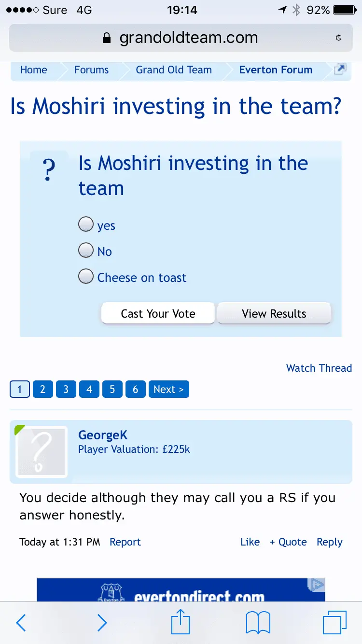Viewport: 362px width, 644px height.
Task: Go to the Next page of thread
Action: tap(168, 389)
